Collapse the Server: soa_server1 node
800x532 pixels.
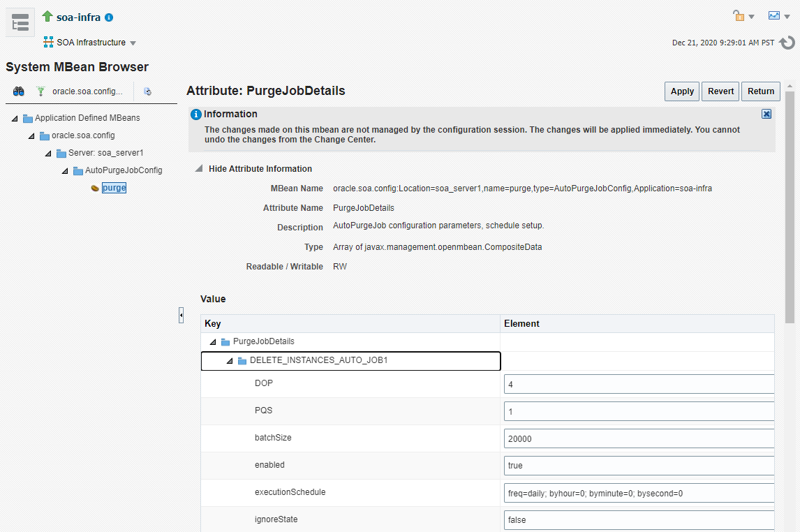[48, 153]
